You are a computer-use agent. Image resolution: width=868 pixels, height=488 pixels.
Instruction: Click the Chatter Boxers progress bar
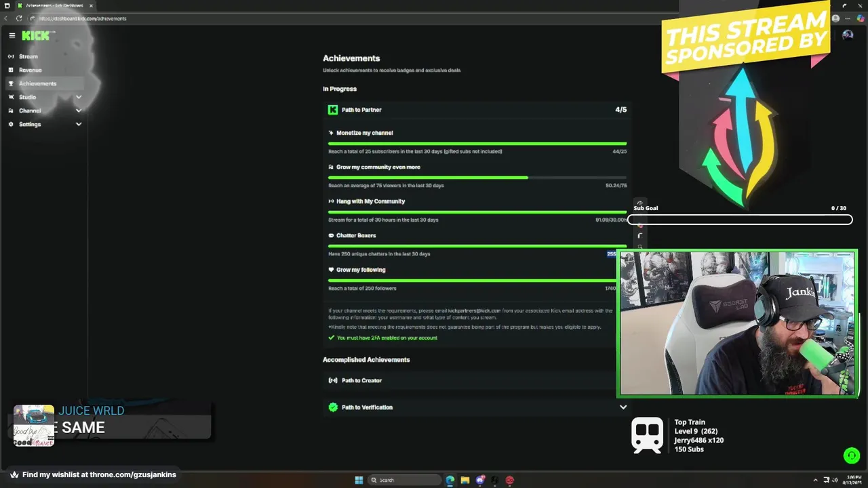coord(477,246)
